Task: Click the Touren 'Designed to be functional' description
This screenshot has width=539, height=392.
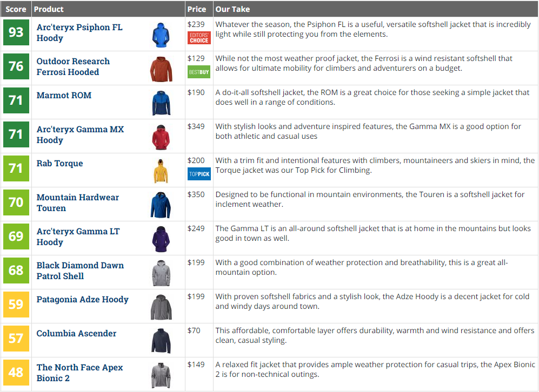Action: 370,199
